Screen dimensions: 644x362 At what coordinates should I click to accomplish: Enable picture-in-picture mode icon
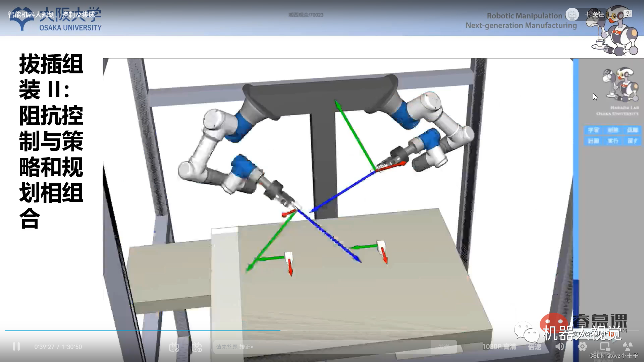pos(605,347)
